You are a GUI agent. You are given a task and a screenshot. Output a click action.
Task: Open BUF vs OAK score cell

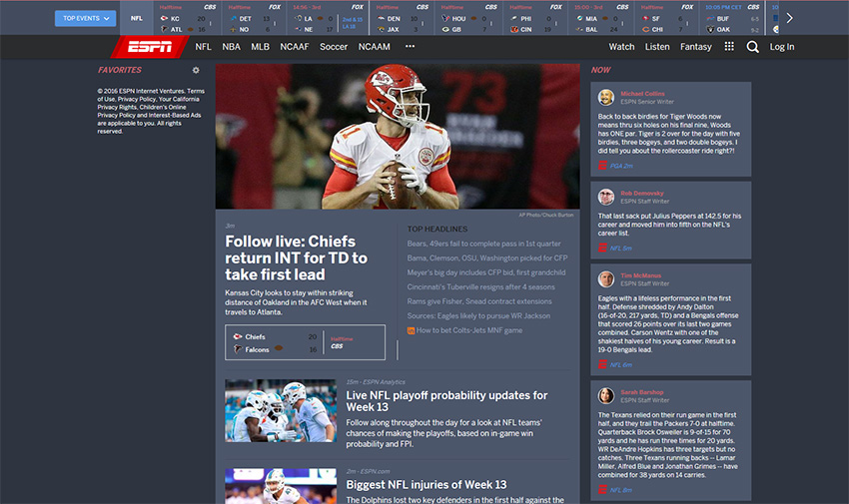pyautogui.click(x=732, y=18)
